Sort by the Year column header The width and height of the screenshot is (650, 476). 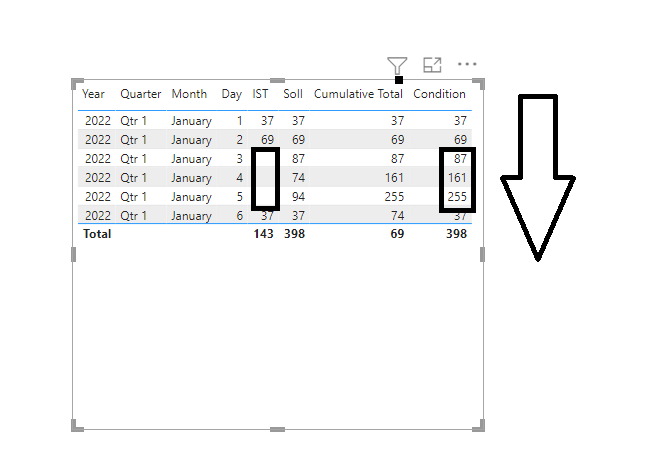93,94
